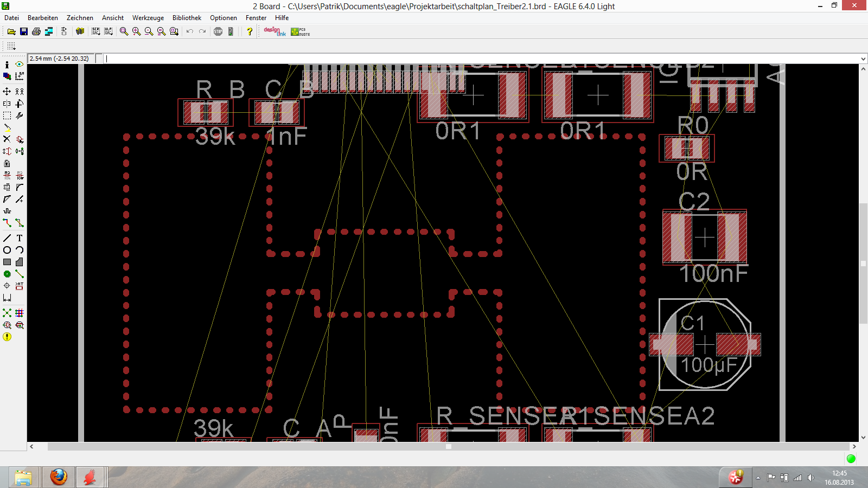Open the library Use icon
Screen dimensions: 868x488
click(x=80, y=31)
